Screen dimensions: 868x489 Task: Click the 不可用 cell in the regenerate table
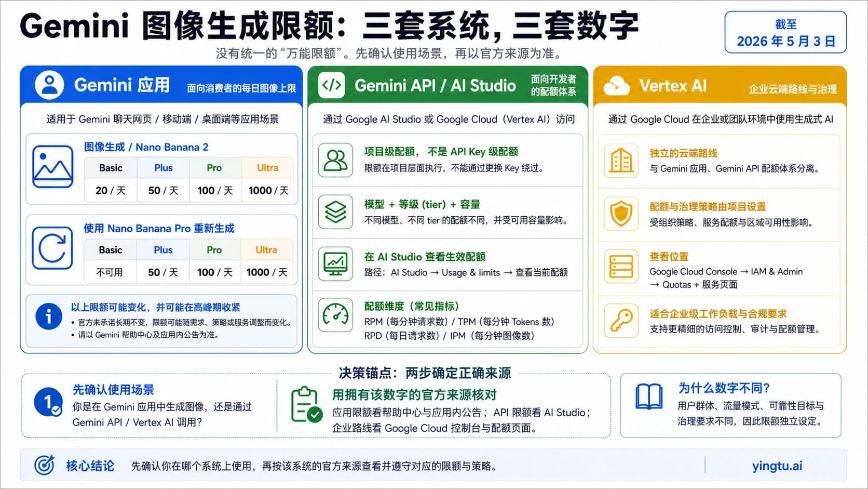click(x=110, y=272)
